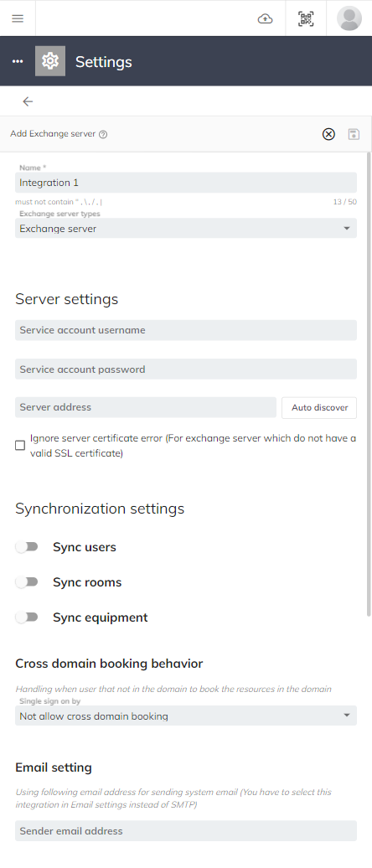This screenshot has width=372, height=868.
Task: Save using the floppy disk icon
Action: point(354,134)
